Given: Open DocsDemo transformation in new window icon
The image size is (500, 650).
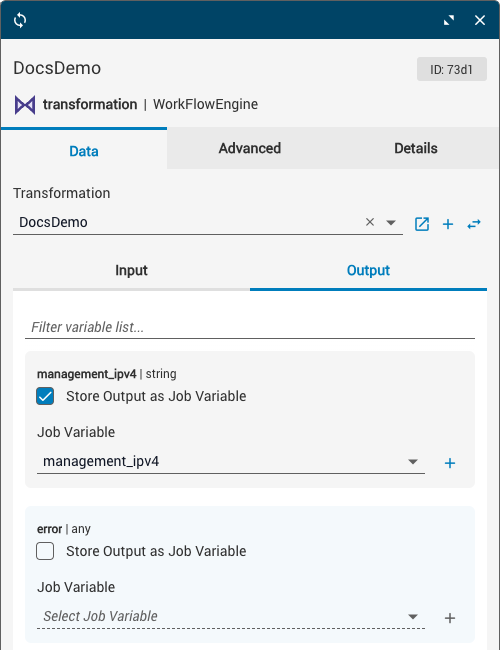Looking at the screenshot, I should tap(422, 224).
